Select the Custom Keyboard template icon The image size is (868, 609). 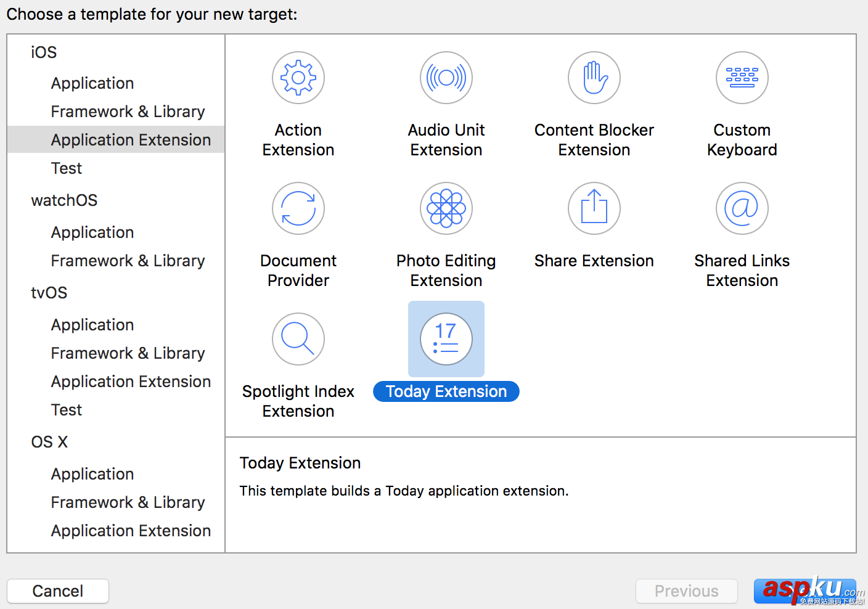click(x=742, y=78)
